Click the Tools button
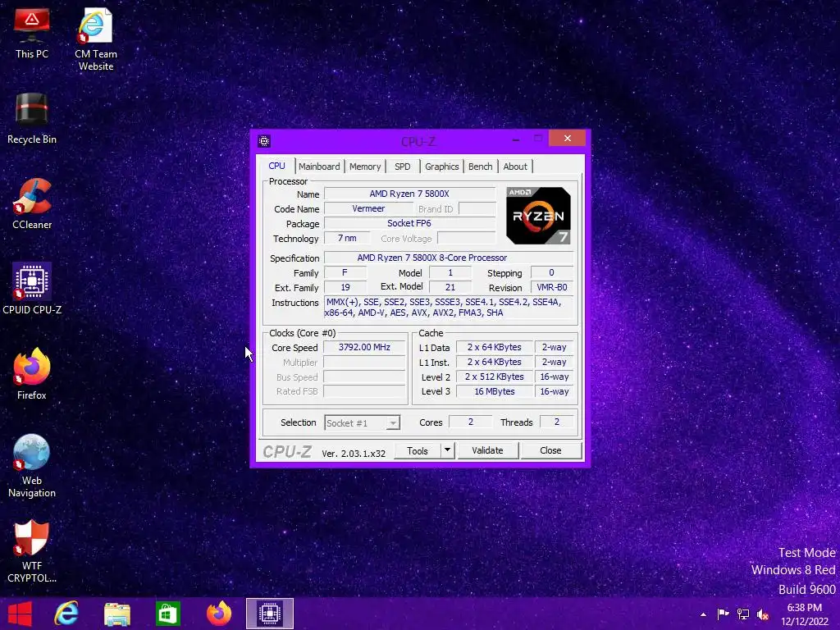 coord(418,450)
